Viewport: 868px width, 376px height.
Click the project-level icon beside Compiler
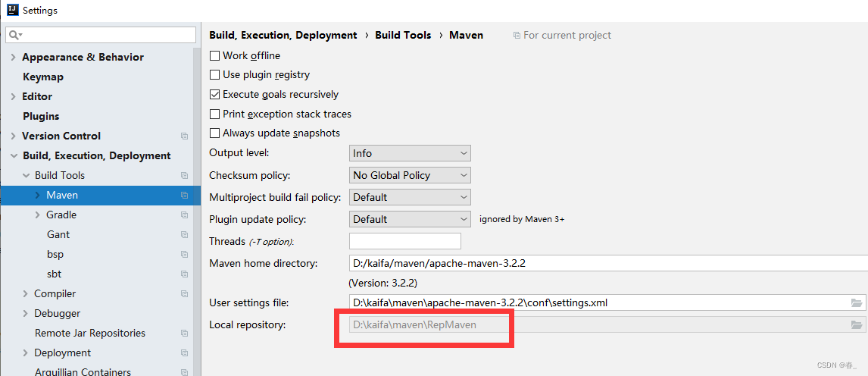(184, 294)
